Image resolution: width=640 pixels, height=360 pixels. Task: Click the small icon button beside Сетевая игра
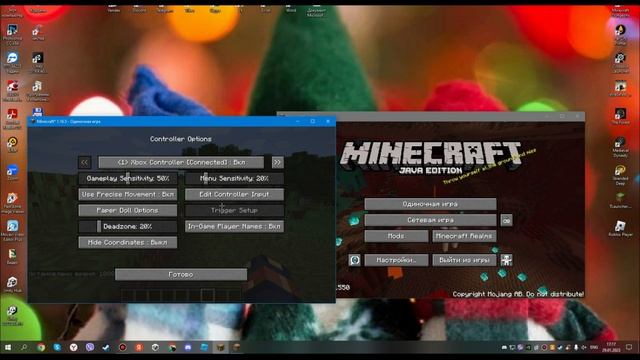point(507,220)
